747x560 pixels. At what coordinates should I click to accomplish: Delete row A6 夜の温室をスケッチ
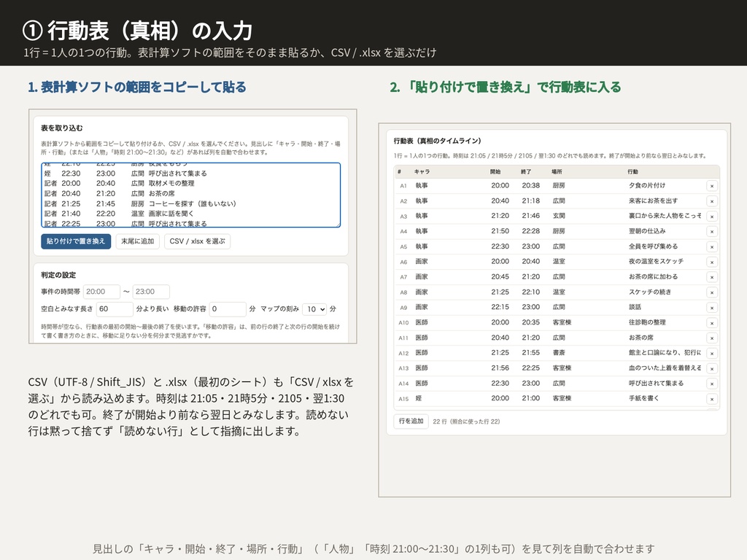click(x=712, y=262)
